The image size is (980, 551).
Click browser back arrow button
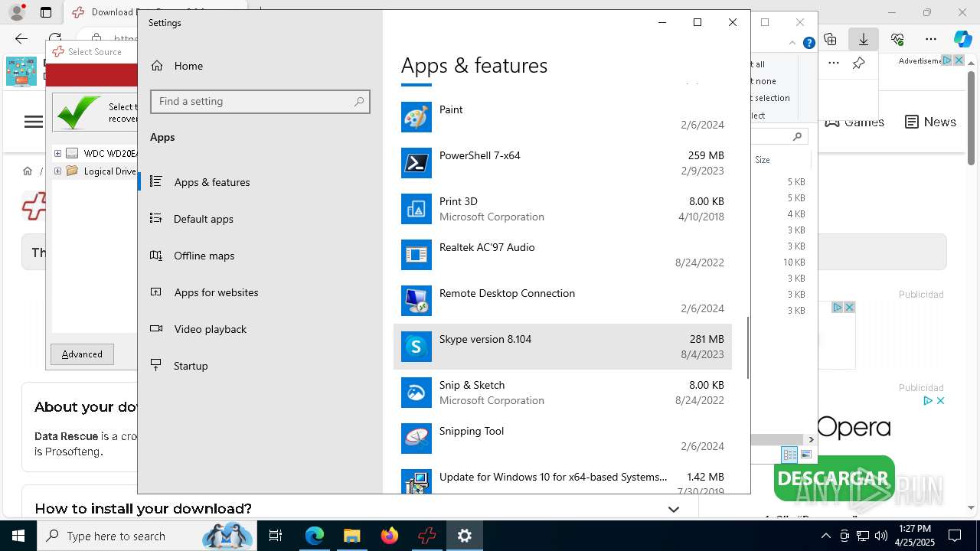coord(21,38)
